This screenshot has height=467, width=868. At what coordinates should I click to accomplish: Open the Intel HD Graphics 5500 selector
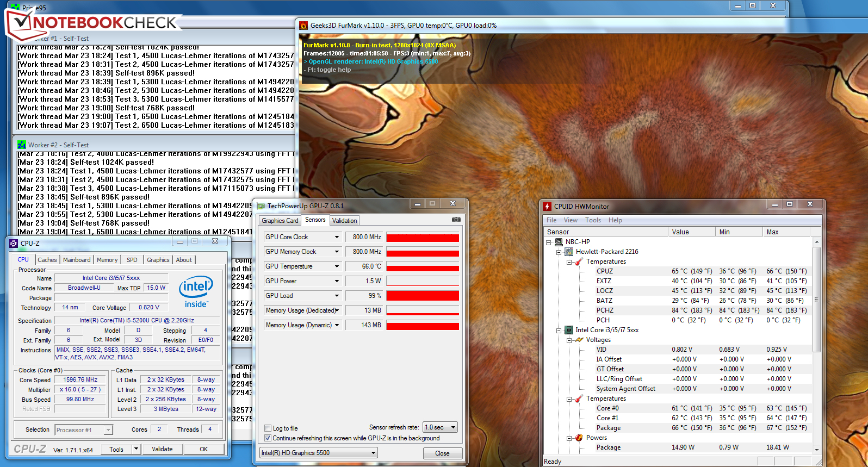(373, 453)
